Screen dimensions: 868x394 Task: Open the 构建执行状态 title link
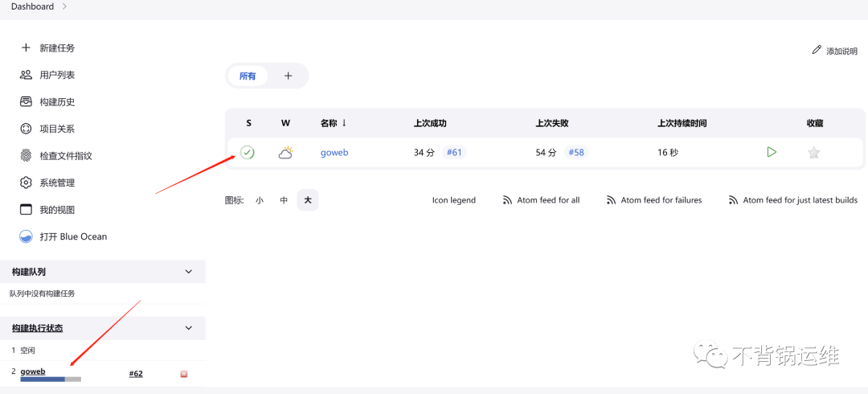(38, 328)
